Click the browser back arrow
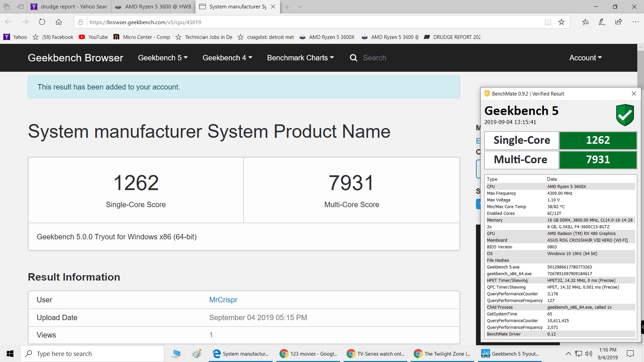644x362 pixels. [x=8, y=22]
